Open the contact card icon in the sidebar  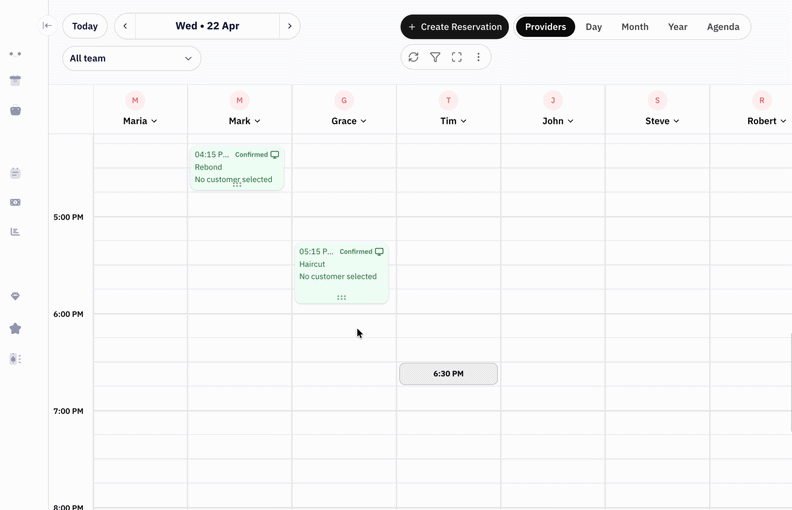pyautogui.click(x=15, y=359)
